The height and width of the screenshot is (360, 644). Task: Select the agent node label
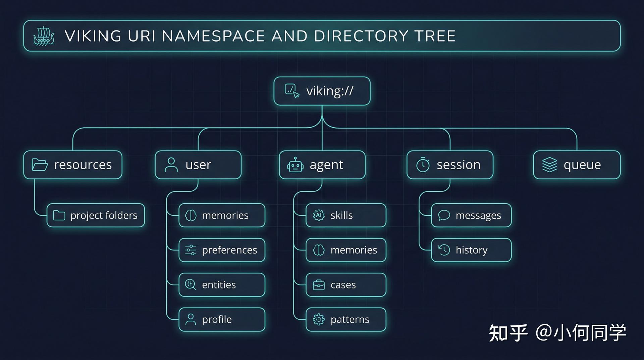click(x=326, y=165)
